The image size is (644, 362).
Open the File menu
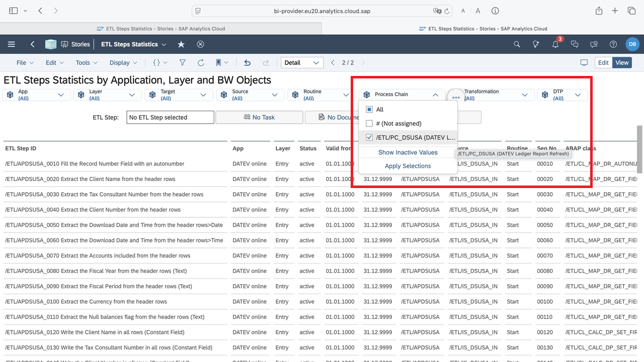click(25, 63)
